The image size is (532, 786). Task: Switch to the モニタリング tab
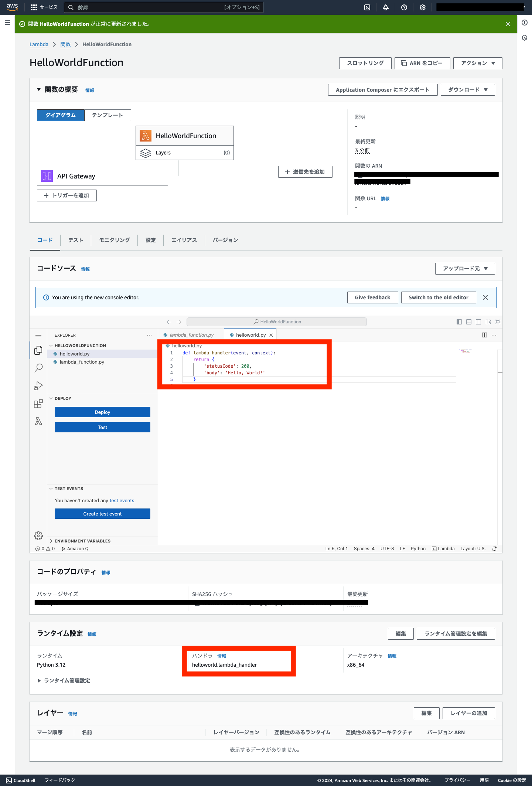coord(115,240)
